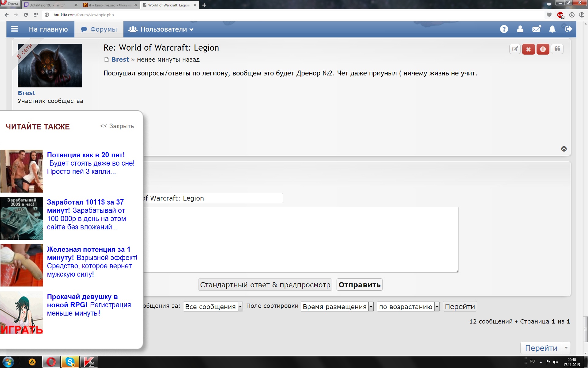Viewport: 588px width, 368px height.
Task: Open the Форумы tab
Action: tap(99, 29)
